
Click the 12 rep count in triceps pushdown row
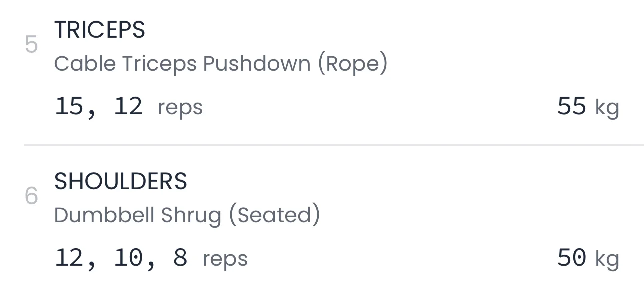click(x=128, y=106)
